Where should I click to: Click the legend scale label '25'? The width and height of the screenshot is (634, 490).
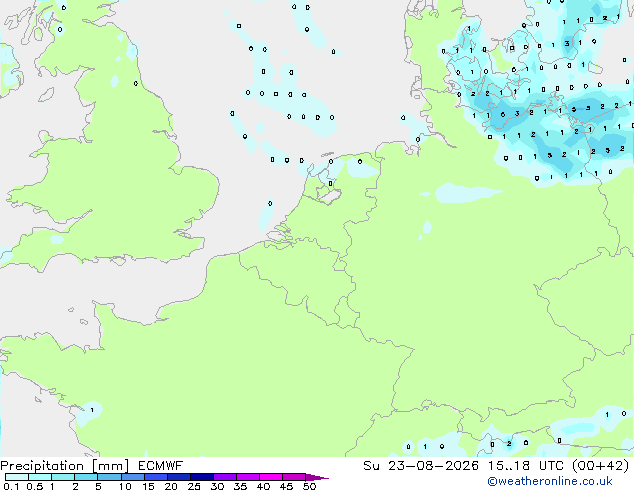[x=194, y=486]
